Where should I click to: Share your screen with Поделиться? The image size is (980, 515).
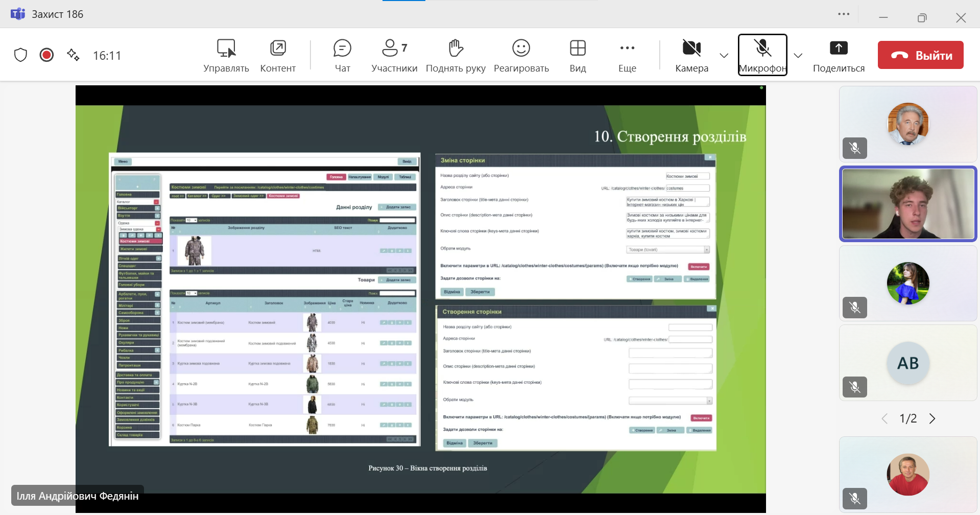pyautogui.click(x=839, y=55)
